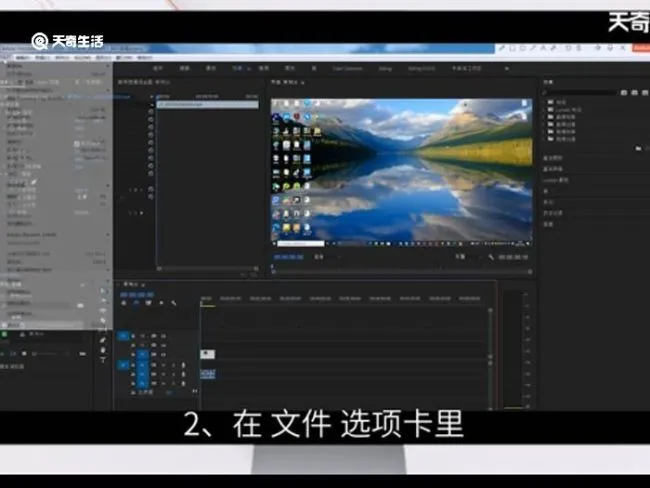The width and height of the screenshot is (650, 488).
Task: Create a new custom bin in Effects panel
Action: pos(638,148)
